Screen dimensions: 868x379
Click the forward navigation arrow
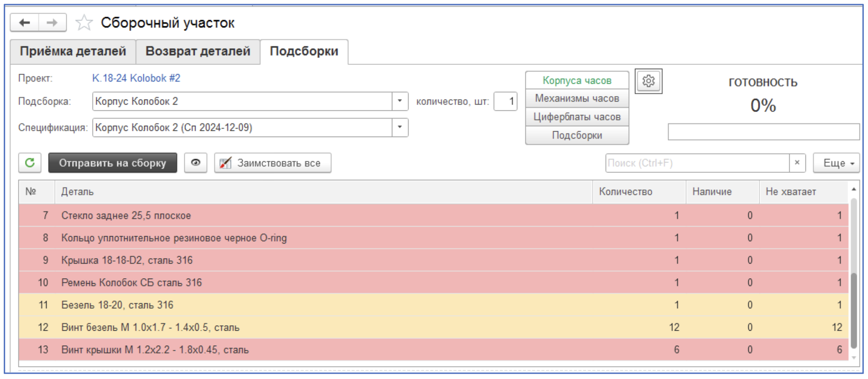pyautogui.click(x=52, y=22)
